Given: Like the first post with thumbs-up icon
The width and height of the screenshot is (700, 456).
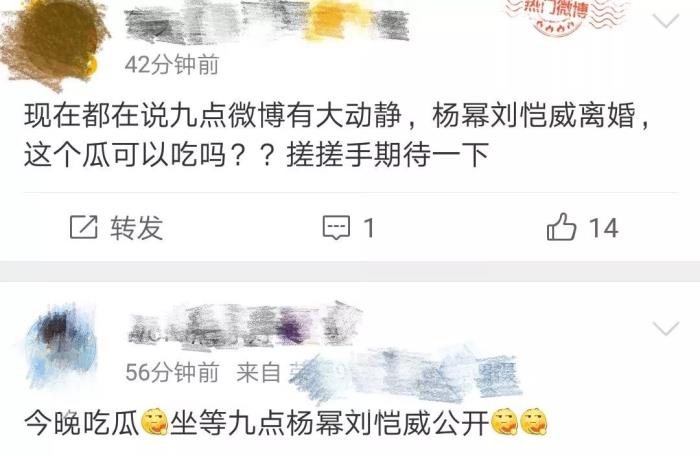Looking at the screenshot, I should point(561,226).
